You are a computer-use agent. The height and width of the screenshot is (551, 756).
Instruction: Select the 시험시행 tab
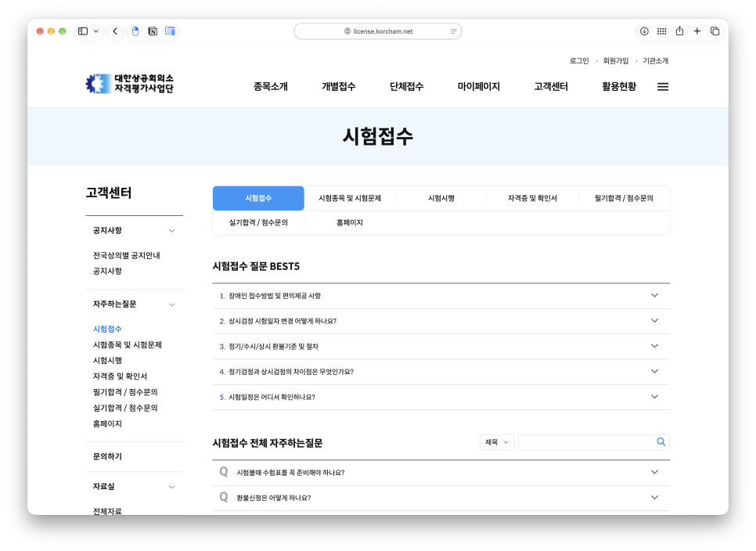pos(441,198)
